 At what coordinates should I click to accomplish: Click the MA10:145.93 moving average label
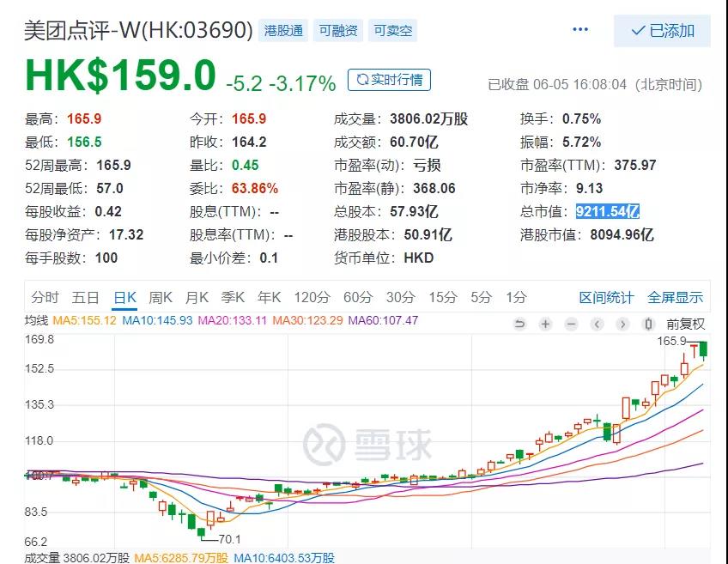click(x=157, y=320)
